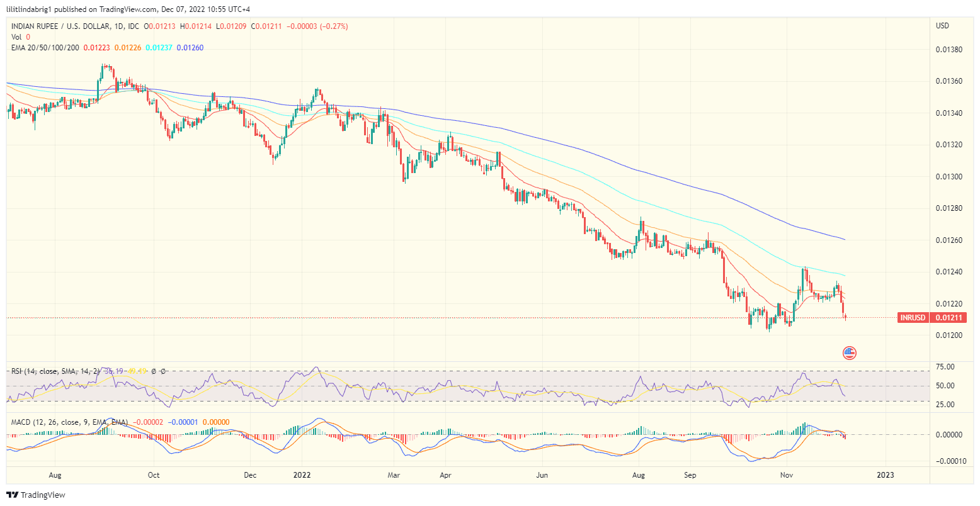Toggle the RSI purple line value 36.19
This screenshot has height=506, width=980.
(x=114, y=370)
